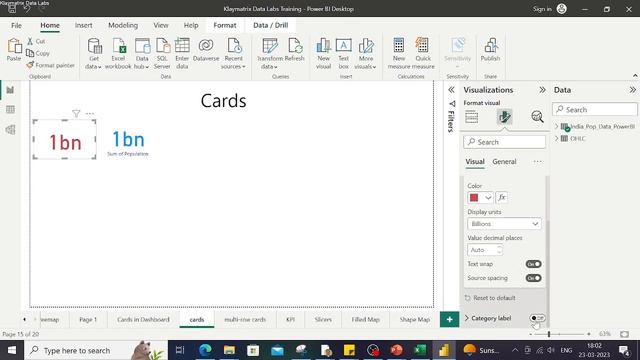Connect to SQL Server
Image resolution: width=640 pixels, height=360 pixels.
point(162,53)
